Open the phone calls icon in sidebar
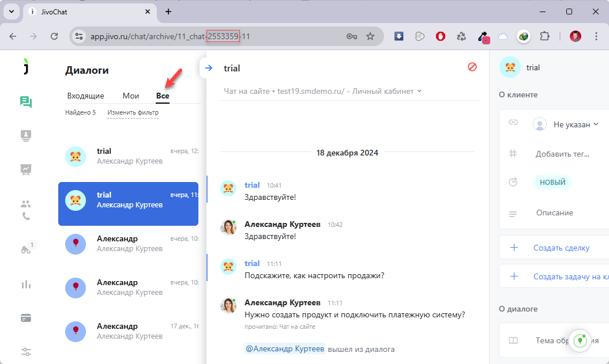Screen dimensions: 609x364 click(x=25, y=216)
